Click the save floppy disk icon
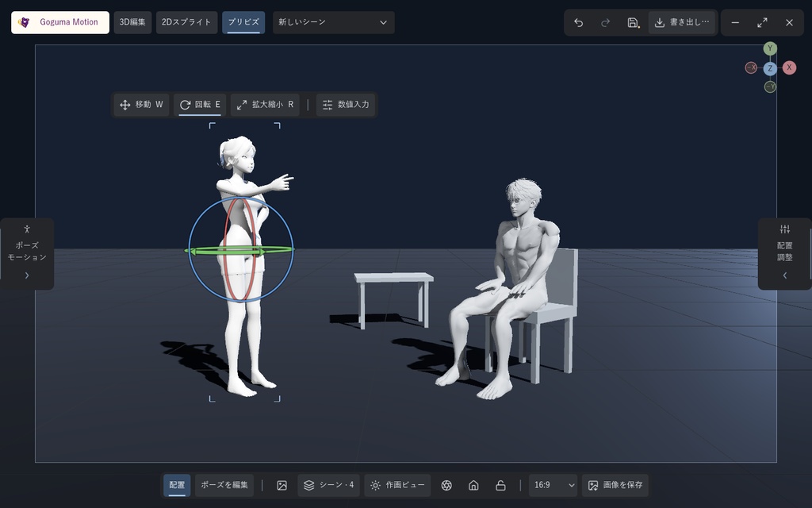 (x=633, y=23)
